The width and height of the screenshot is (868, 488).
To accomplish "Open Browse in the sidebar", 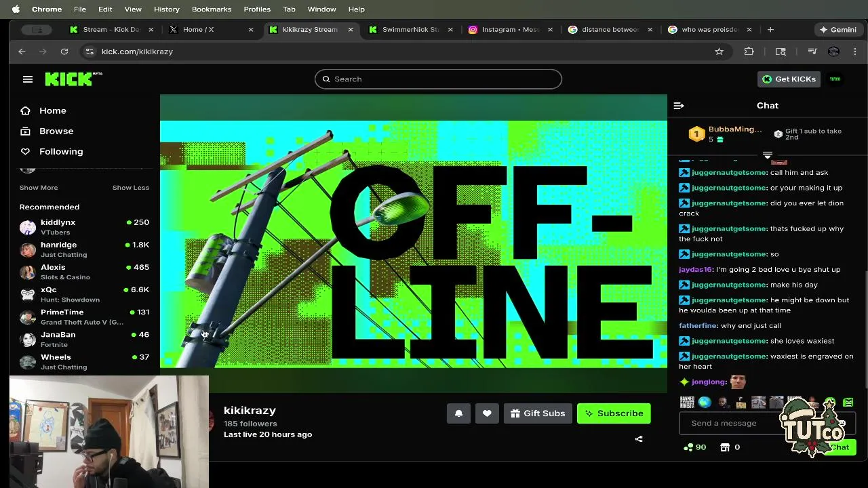I will click(56, 131).
